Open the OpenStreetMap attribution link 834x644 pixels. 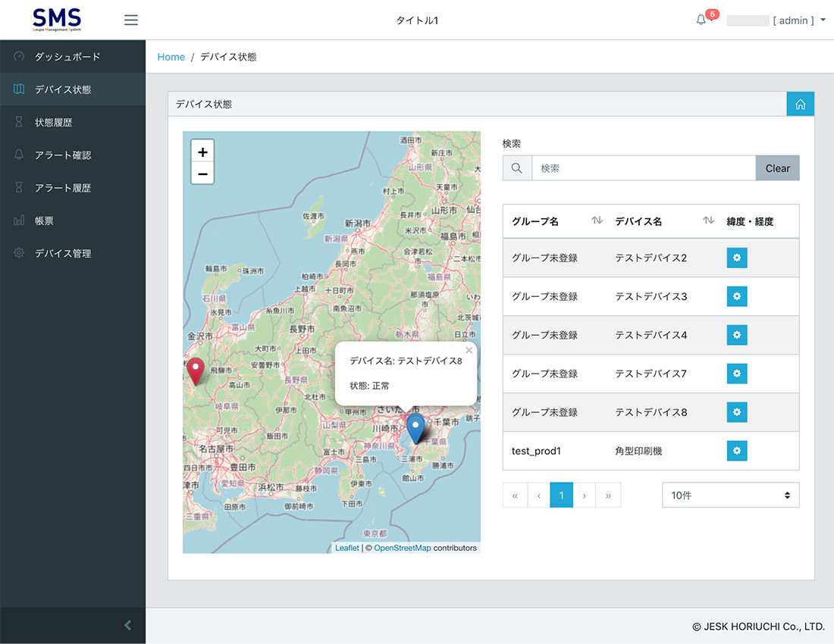(403, 548)
